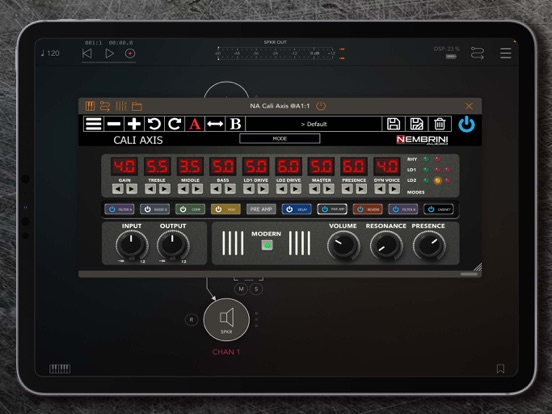Select the orange LD2 mode LED

pyautogui.click(x=437, y=181)
